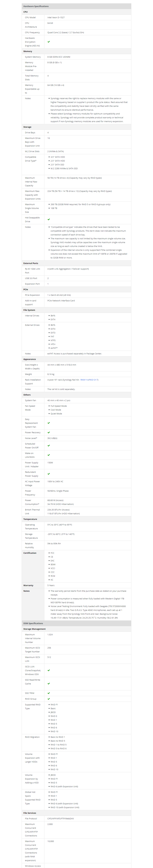Screen dimensions: 153x868
Task: Click the CIFS/AFP/NFS/FTP/WebDAV file protocol value
Action: [x=61, y=819]
